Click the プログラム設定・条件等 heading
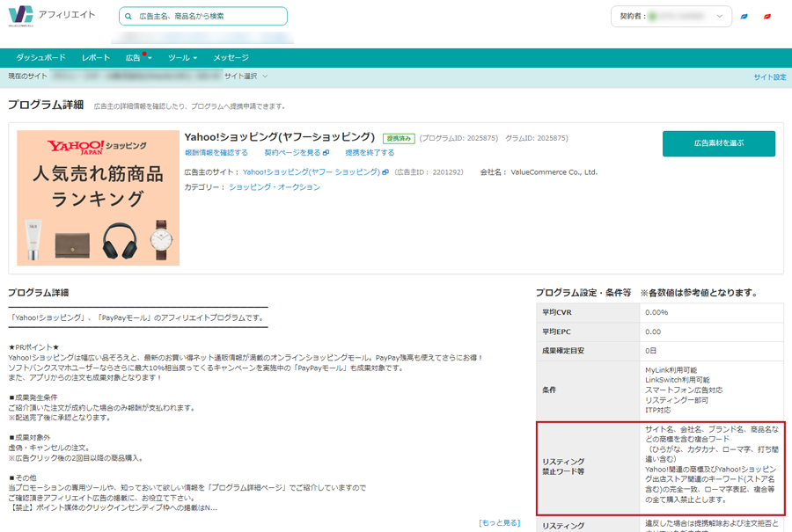This screenshot has width=792, height=532. (x=583, y=293)
